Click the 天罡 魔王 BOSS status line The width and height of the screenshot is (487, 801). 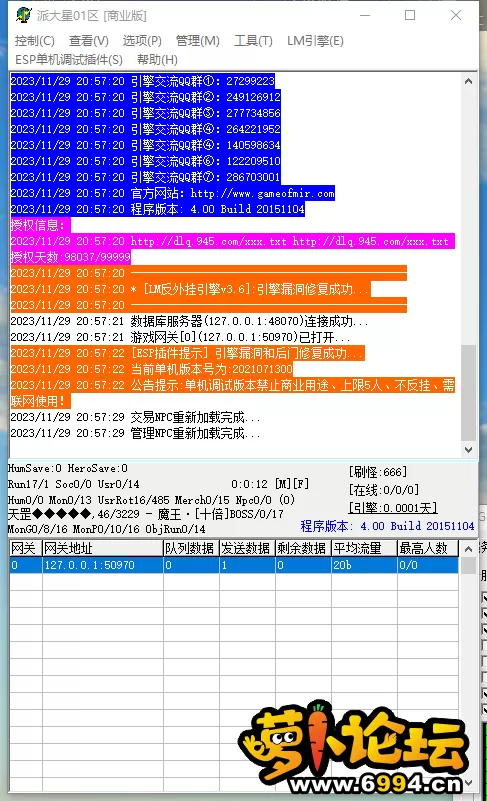146,514
